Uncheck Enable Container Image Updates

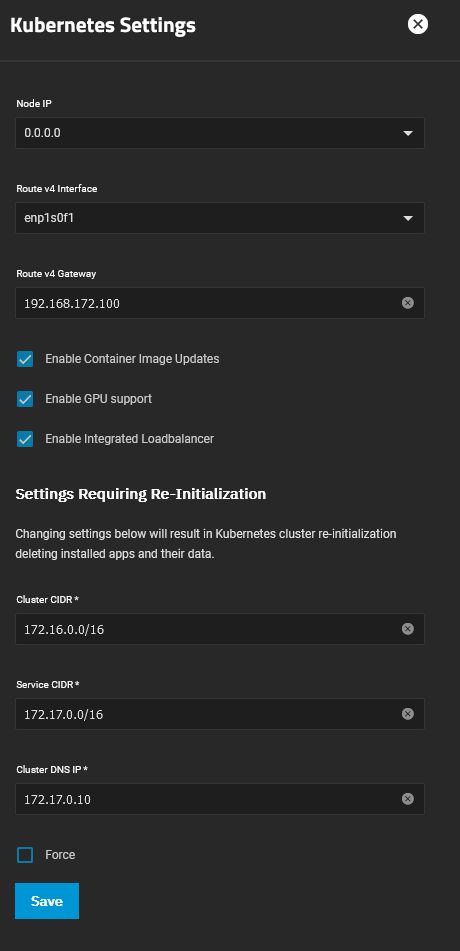(25, 359)
